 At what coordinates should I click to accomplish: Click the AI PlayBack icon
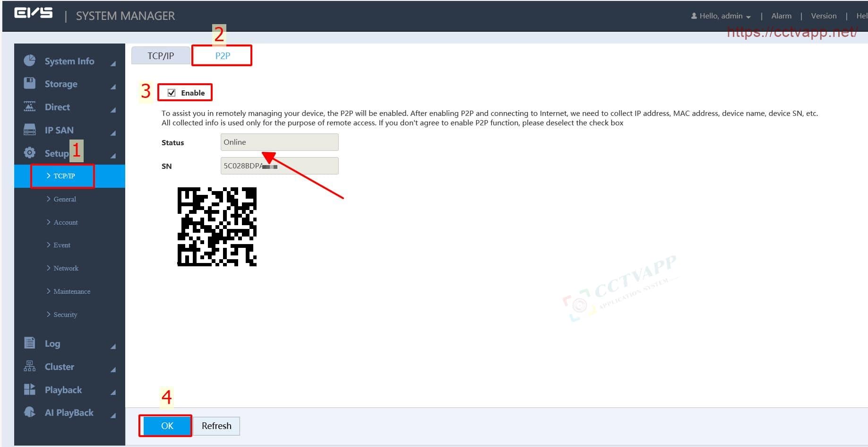[29, 412]
